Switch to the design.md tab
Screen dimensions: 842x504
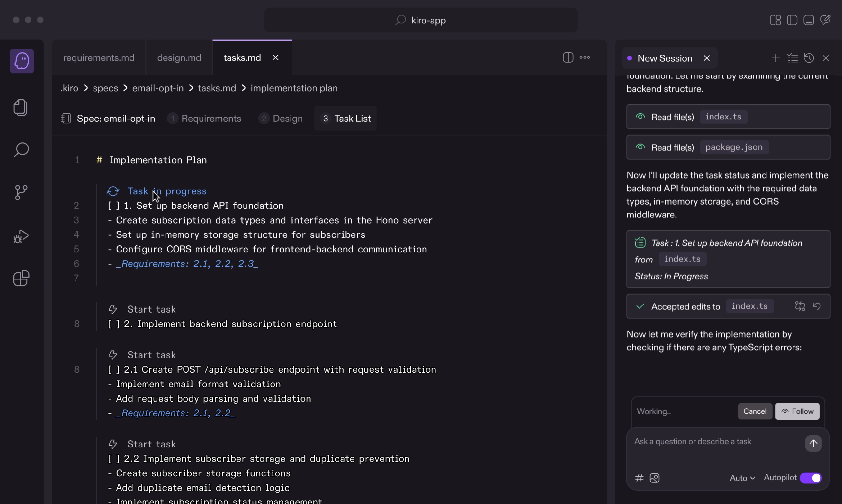[179, 58]
